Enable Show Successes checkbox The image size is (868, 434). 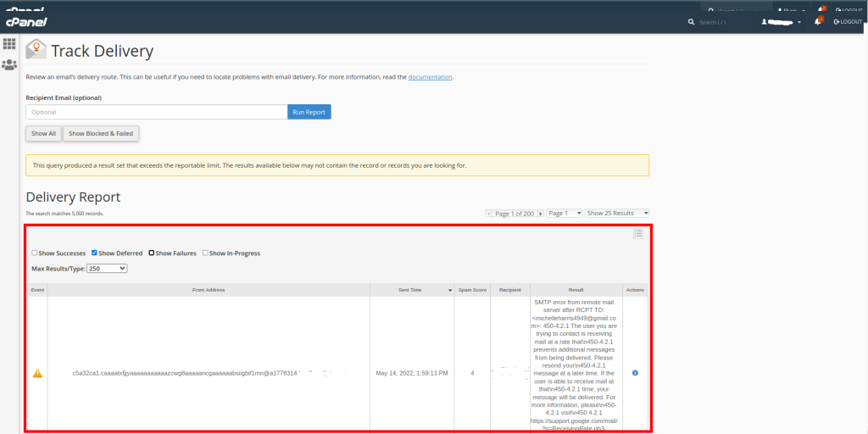35,253
